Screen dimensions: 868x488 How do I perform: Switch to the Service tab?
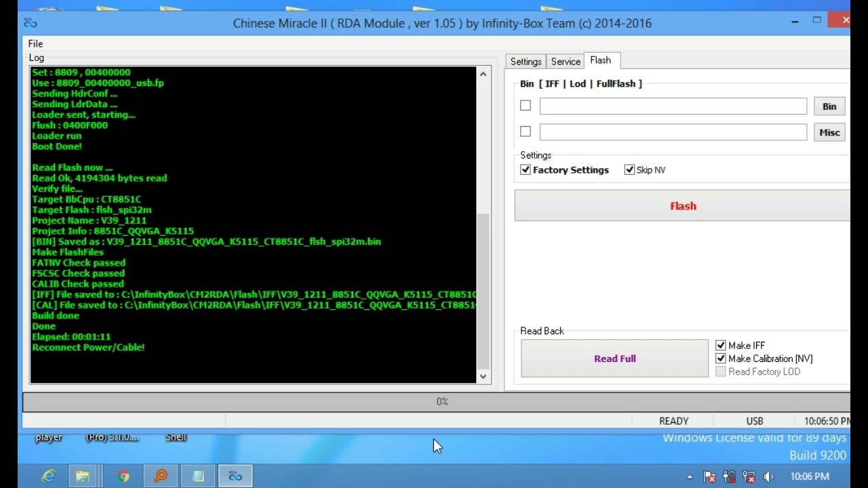(x=566, y=62)
